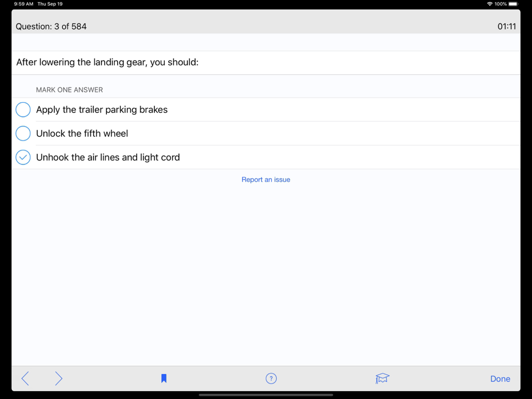Go to the previous question arrow
The image size is (532, 399).
pyautogui.click(x=25, y=378)
